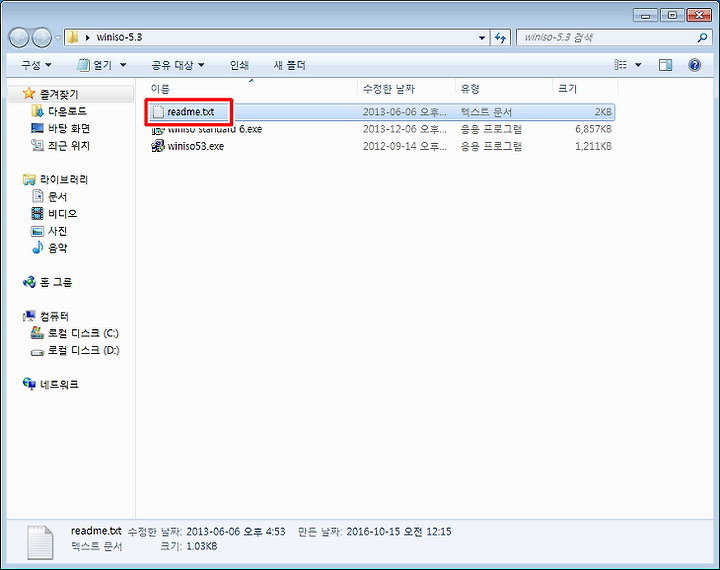This screenshot has width=720, height=570.
Task: Open 바탕 화면 (Desktop) in the sidebar
Action: (x=69, y=128)
